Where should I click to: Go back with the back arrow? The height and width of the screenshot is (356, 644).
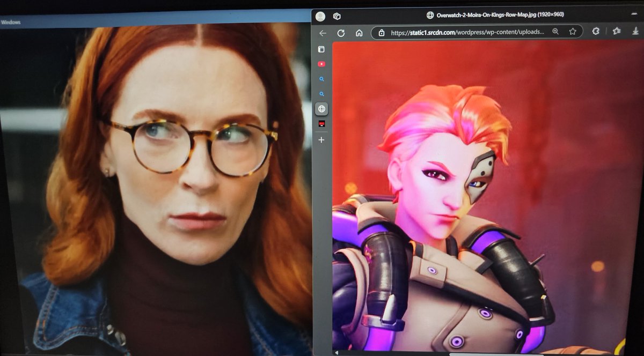(x=323, y=33)
